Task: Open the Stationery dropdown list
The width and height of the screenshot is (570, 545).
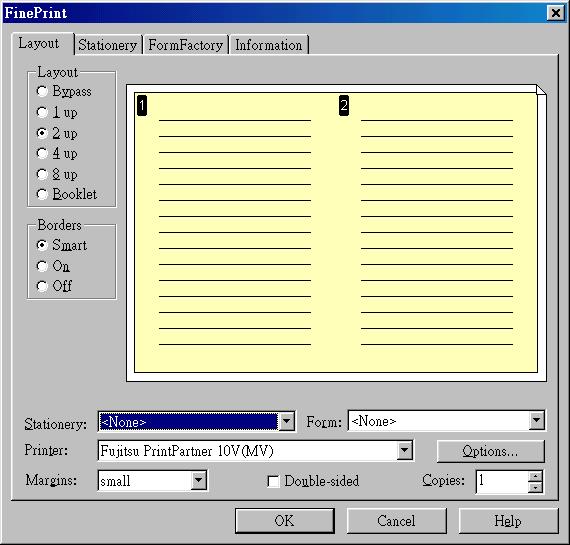Action: (x=286, y=422)
